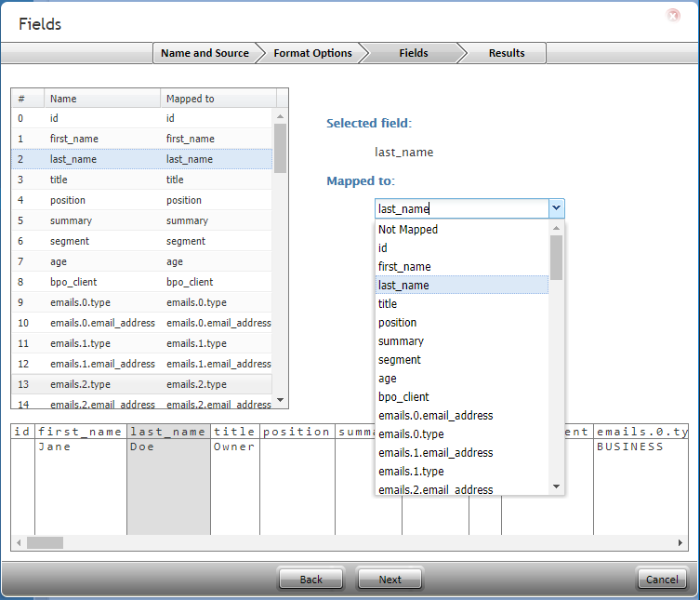
Task: Select row 6 segment in field table
Action: 141,241
